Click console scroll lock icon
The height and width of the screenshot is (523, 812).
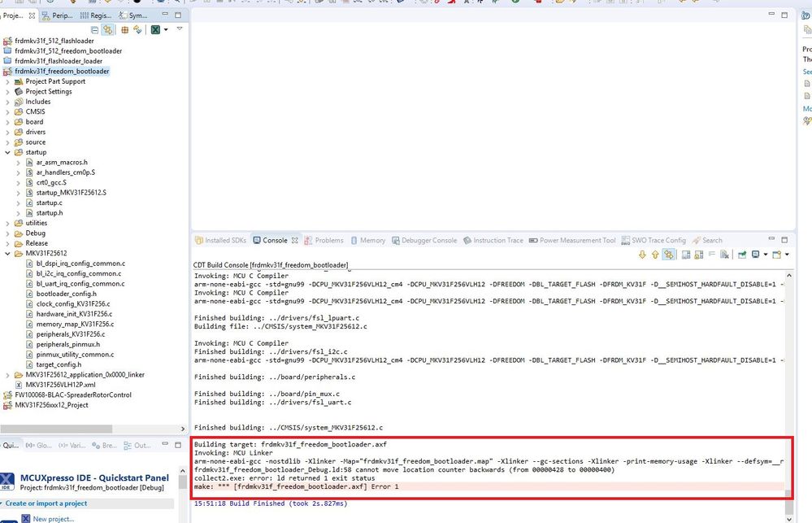point(698,255)
